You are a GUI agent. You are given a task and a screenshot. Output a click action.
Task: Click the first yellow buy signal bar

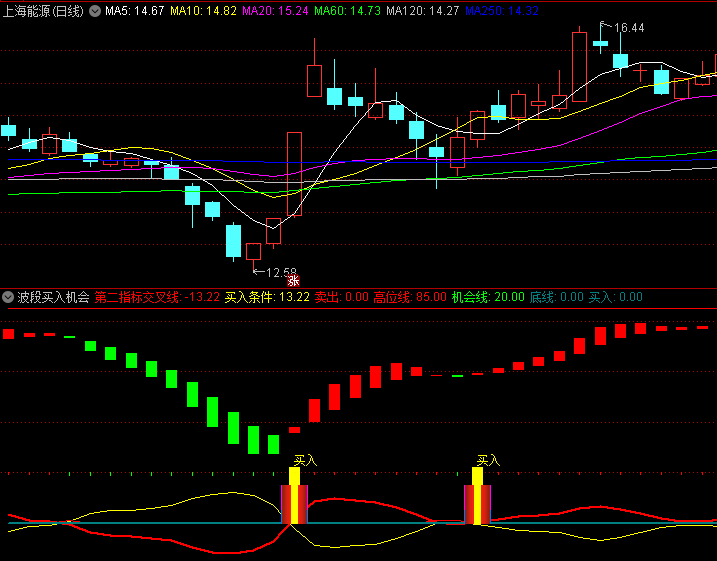294,495
